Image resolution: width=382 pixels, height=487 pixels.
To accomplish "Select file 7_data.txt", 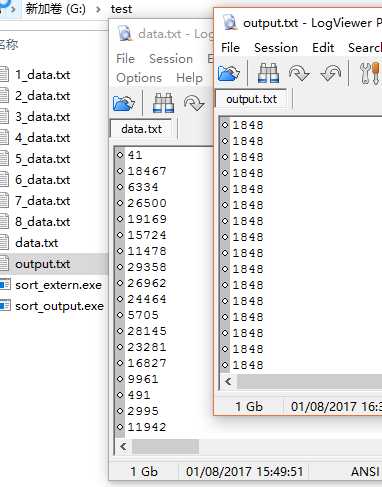I will 43,201.
